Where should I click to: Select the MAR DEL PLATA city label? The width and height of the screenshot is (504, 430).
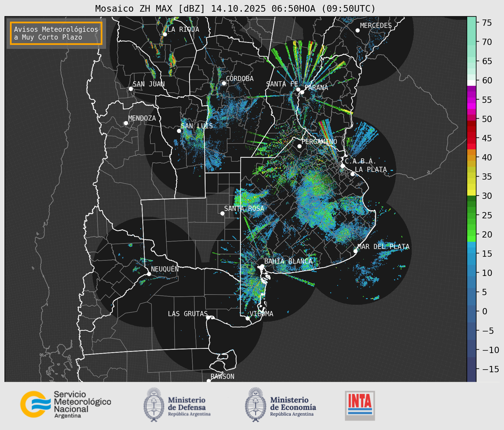(x=383, y=247)
